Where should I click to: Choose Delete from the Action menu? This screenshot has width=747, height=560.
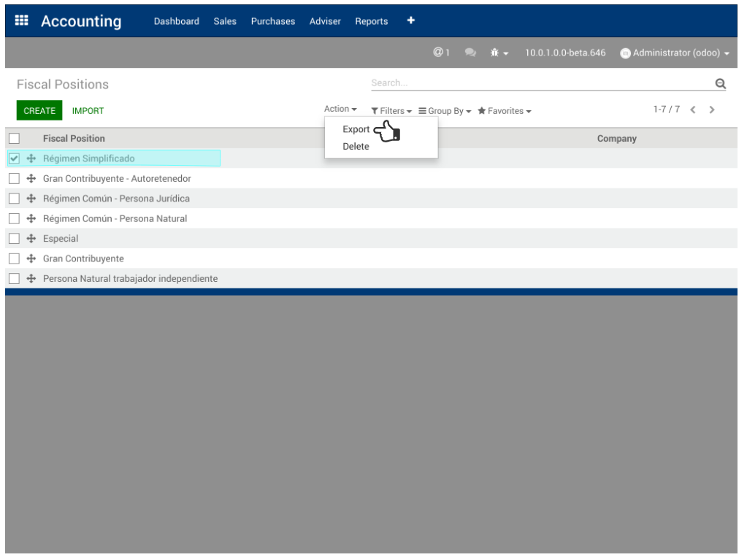[356, 147]
